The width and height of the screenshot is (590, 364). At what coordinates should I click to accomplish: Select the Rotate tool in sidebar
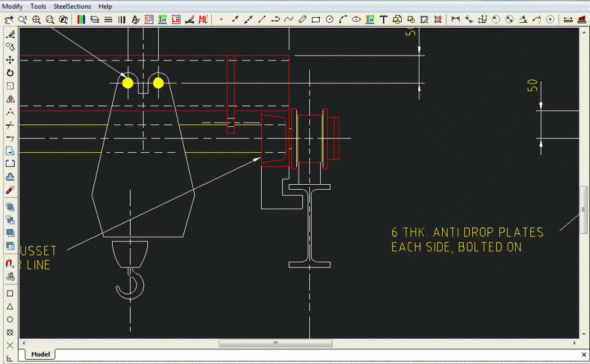pos(10,73)
